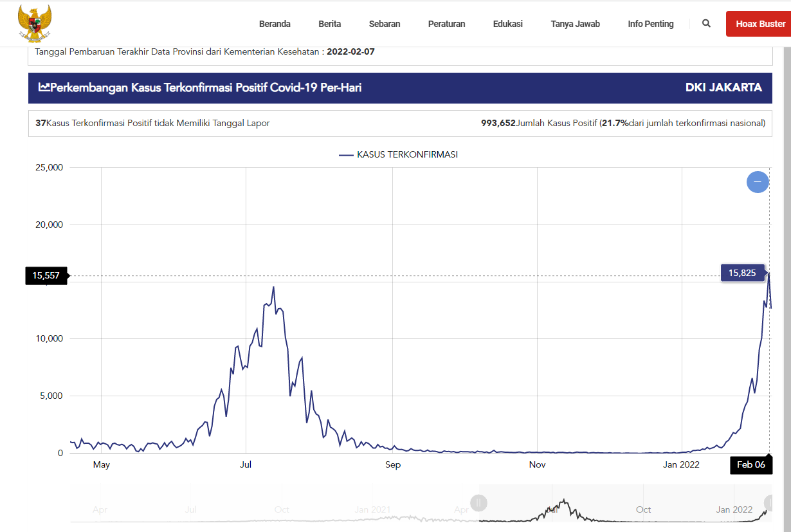The width and height of the screenshot is (791, 532).
Task: Open the Edukasi menu
Action: click(507, 24)
